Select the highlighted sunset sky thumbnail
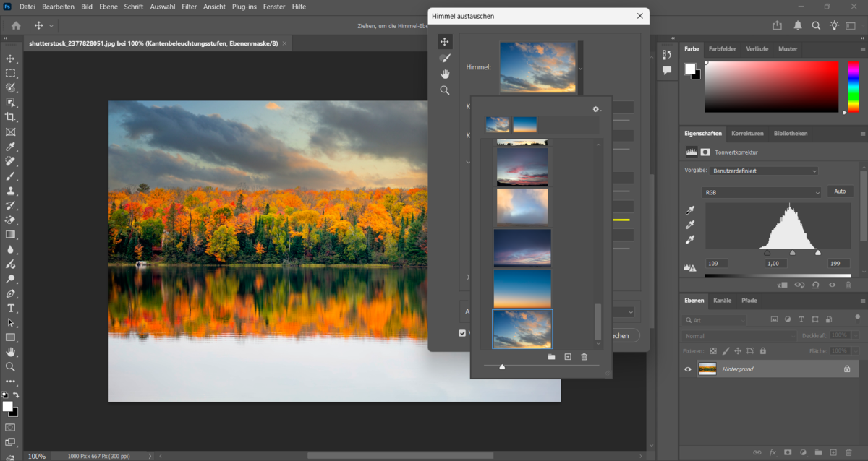 click(x=522, y=329)
